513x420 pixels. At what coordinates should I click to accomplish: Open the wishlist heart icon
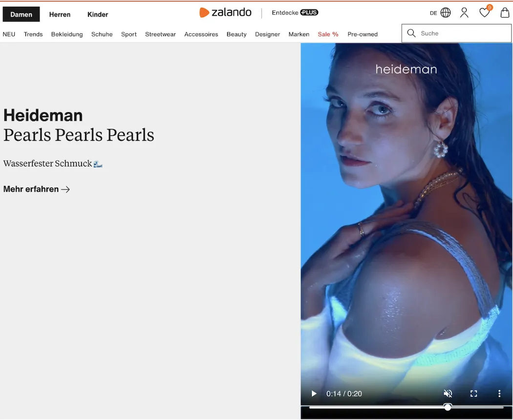pos(484,13)
